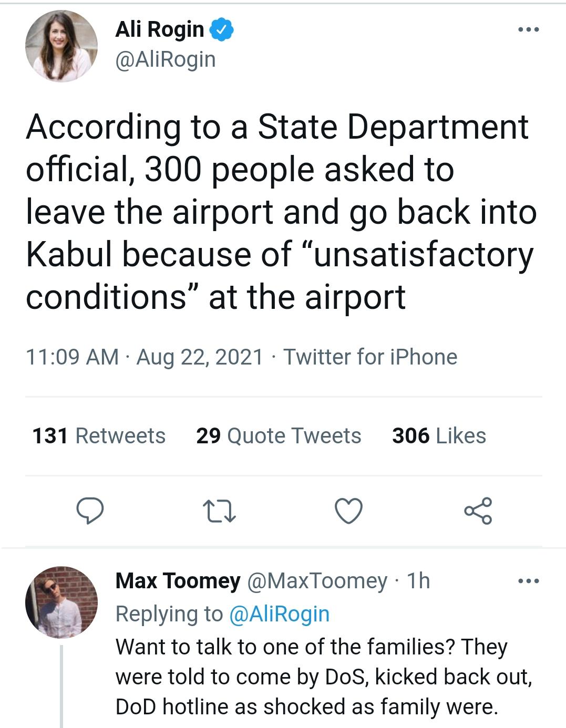566x728 pixels.
Task: Open the share icon on the tweet
Action: (x=478, y=511)
